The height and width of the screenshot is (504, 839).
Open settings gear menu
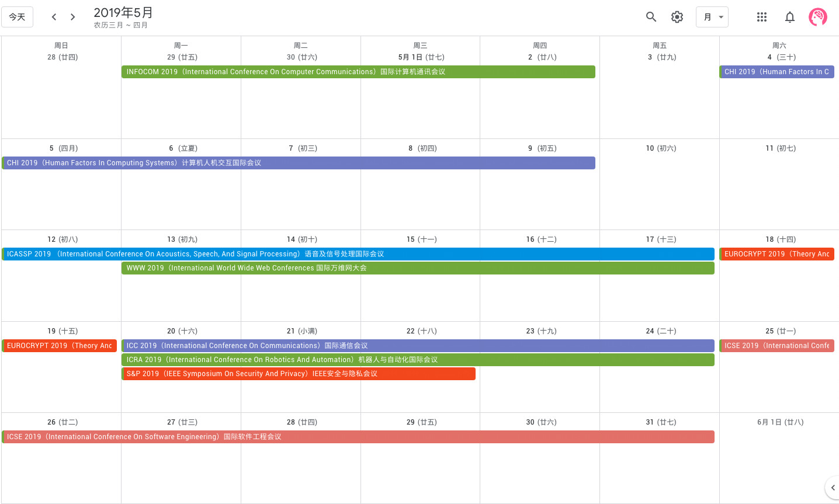(677, 17)
